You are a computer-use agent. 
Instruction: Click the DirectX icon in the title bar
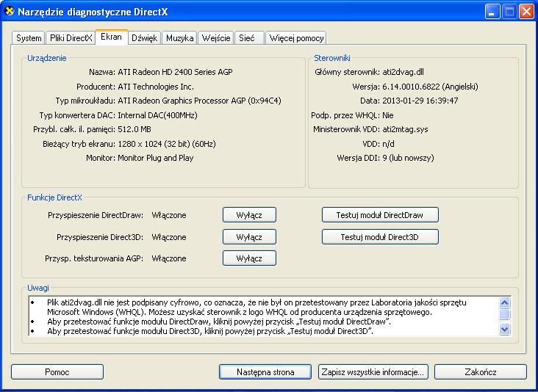(10, 11)
